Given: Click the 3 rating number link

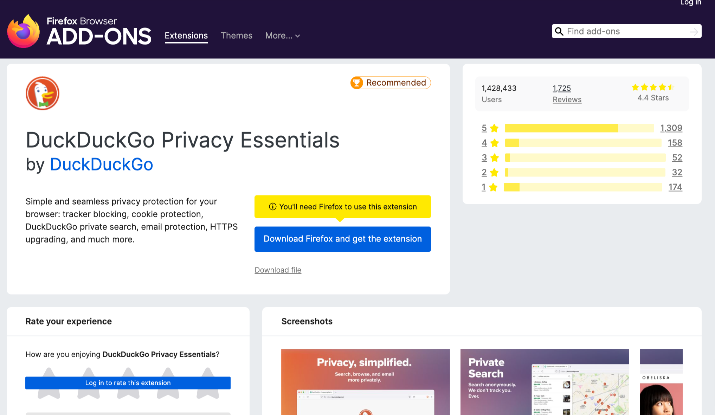Looking at the screenshot, I should click(x=484, y=158).
